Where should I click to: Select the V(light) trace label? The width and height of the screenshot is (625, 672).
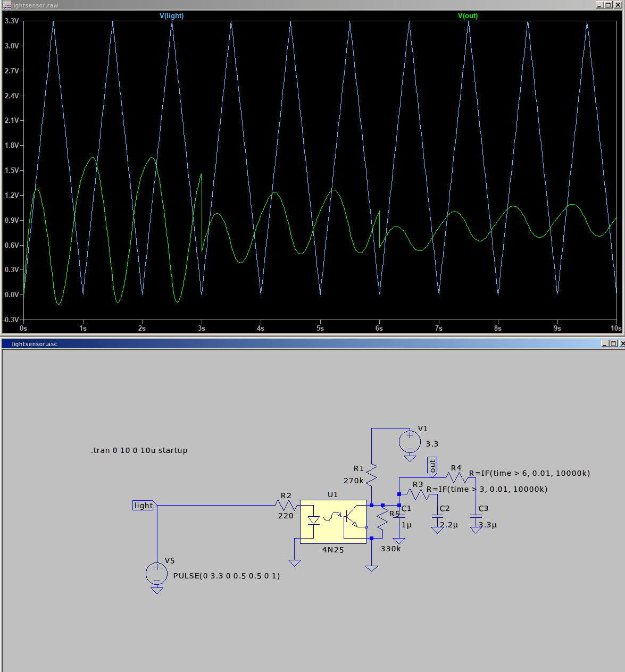tap(171, 15)
